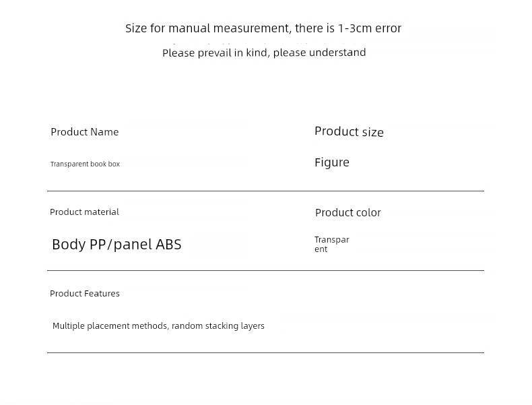Click the 'Product Features' label
The image size is (532, 405).
[x=84, y=293]
